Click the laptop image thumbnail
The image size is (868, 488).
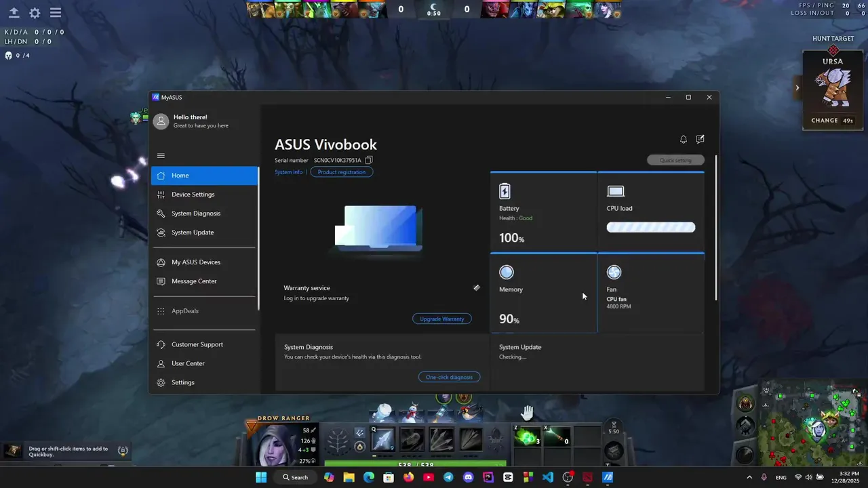pyautogui.click(x=378, y=228)
